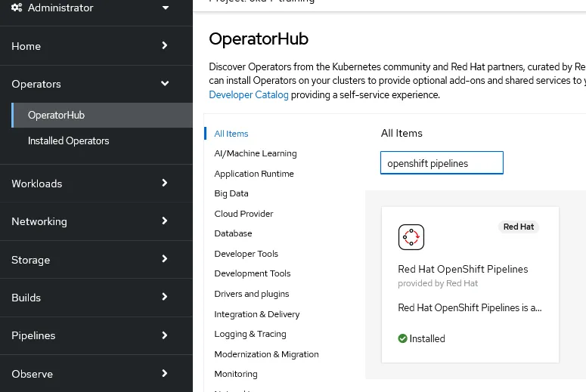This screenshot has height=392, width=586.
Task: Filter by Database category
Action: (x=233, y=233)
